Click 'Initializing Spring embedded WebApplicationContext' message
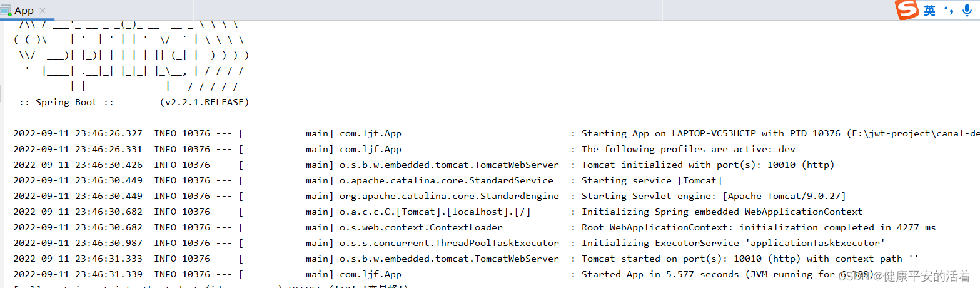This screenshot has width=980, height=288. [722, 212]
